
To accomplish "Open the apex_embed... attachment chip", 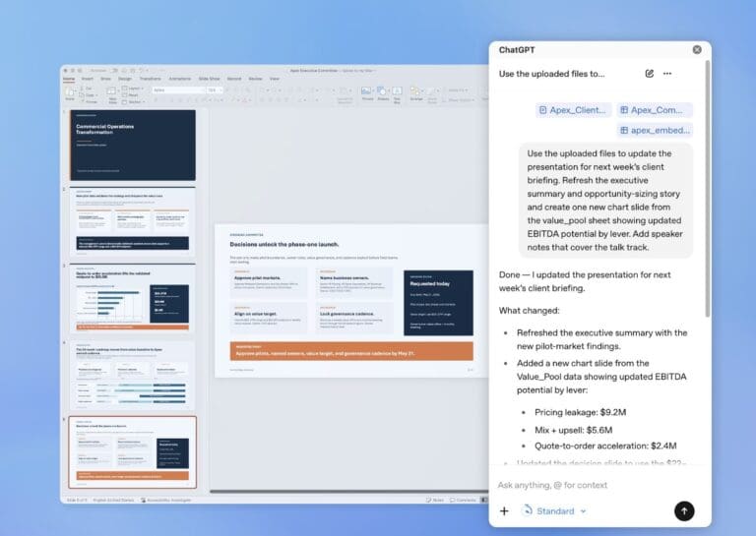I will coord(655,130).
